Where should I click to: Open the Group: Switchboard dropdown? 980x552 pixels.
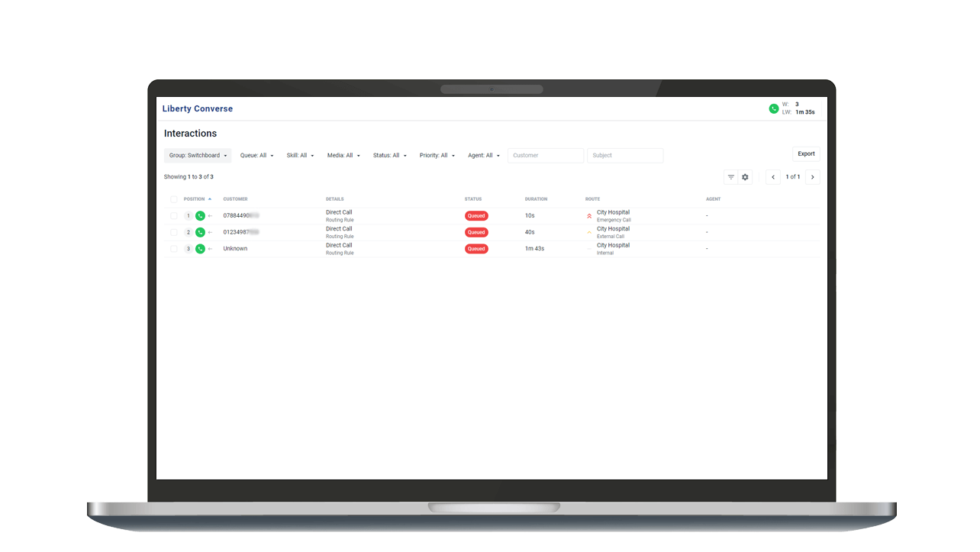[197, 155]
